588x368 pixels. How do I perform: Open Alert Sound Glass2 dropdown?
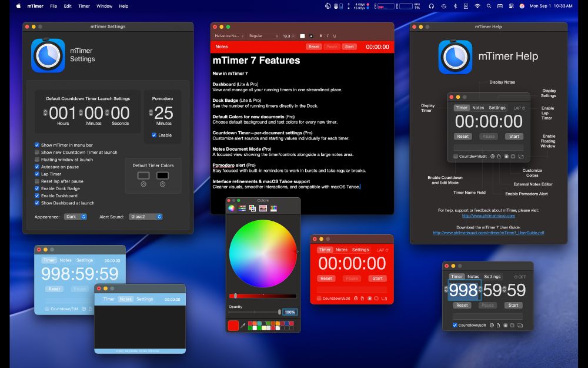tap(145, 217)
